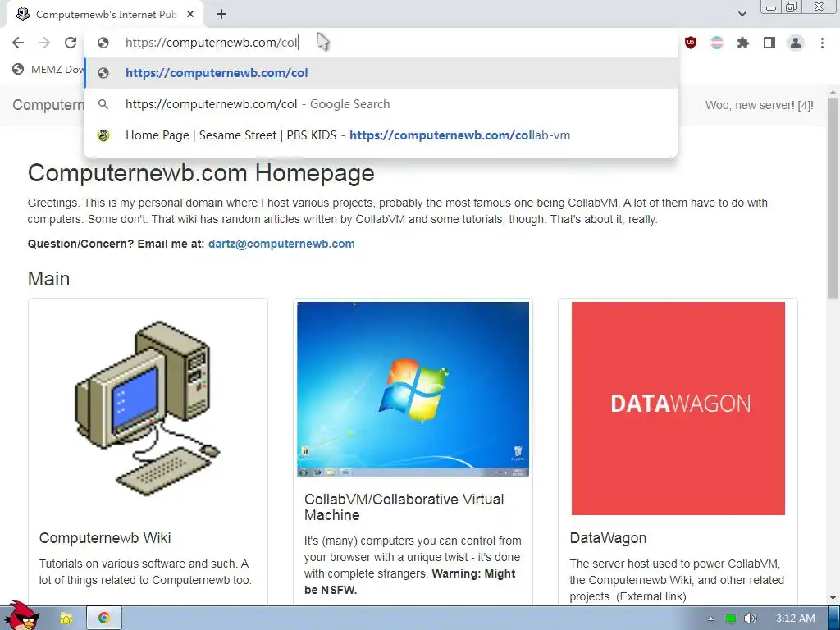Open the profile avatar menu
This screenshot has height=630, width=840.
(796, 43)
